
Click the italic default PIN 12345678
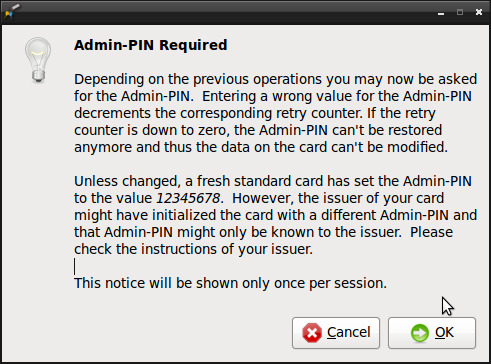point(188,198)
